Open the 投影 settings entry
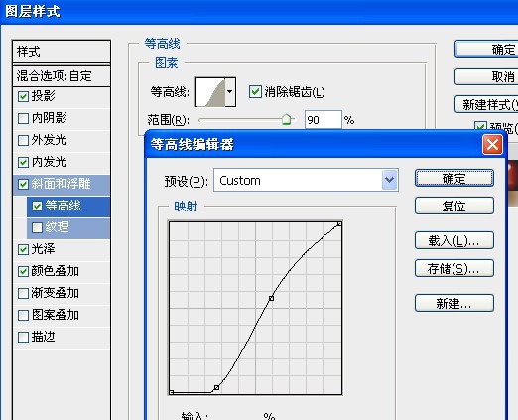Screen dimensions: 518x420 [x=44, y=96]
